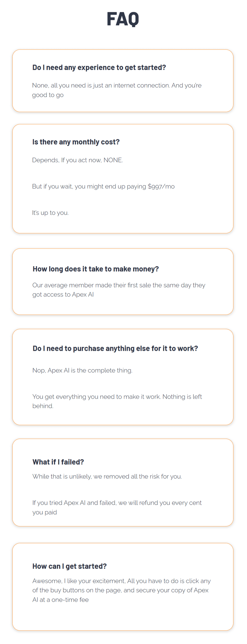The width and height of the screenshot is (247, 644).
Task: Click "You get everything you need" sentence
Action: [117, 397]
